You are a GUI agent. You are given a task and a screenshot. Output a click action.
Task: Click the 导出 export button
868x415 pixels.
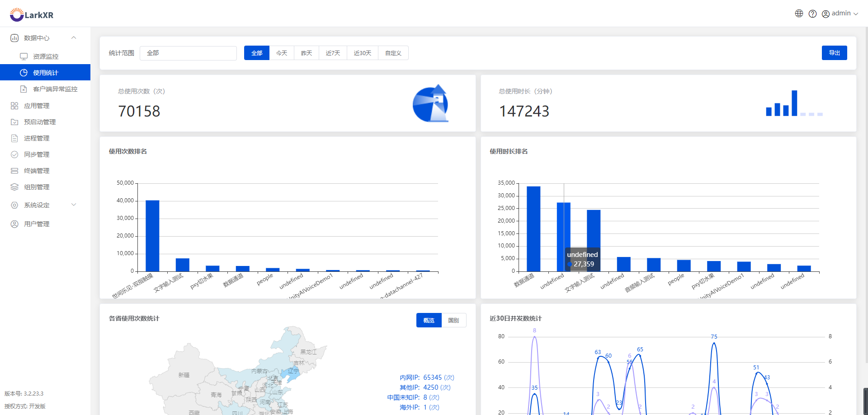coord(834,53)
